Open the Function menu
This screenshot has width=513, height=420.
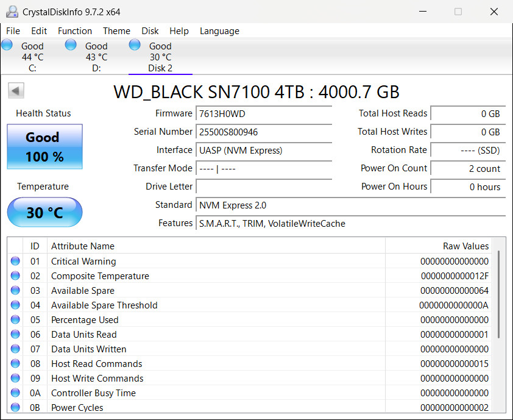(75, 31)
